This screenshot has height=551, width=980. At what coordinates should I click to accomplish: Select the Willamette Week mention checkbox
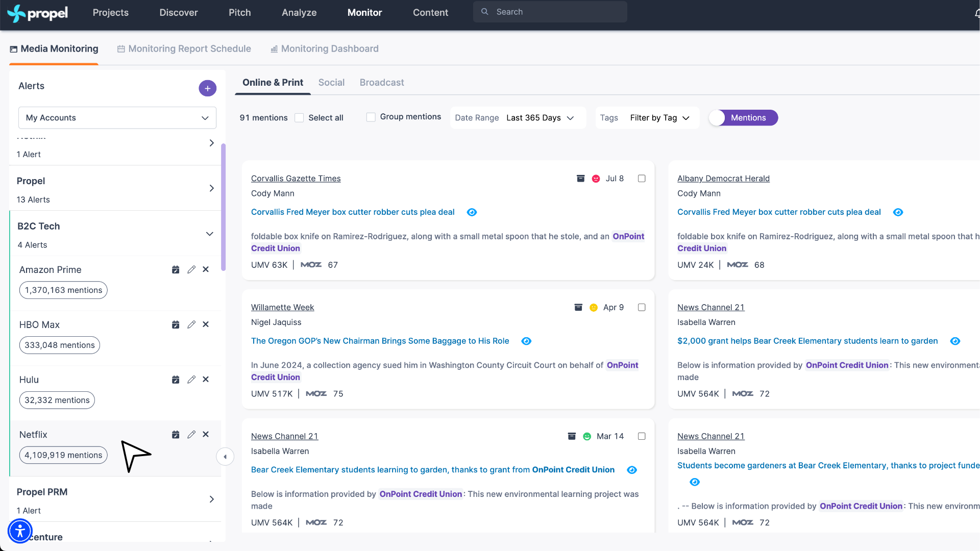[642, 308]
